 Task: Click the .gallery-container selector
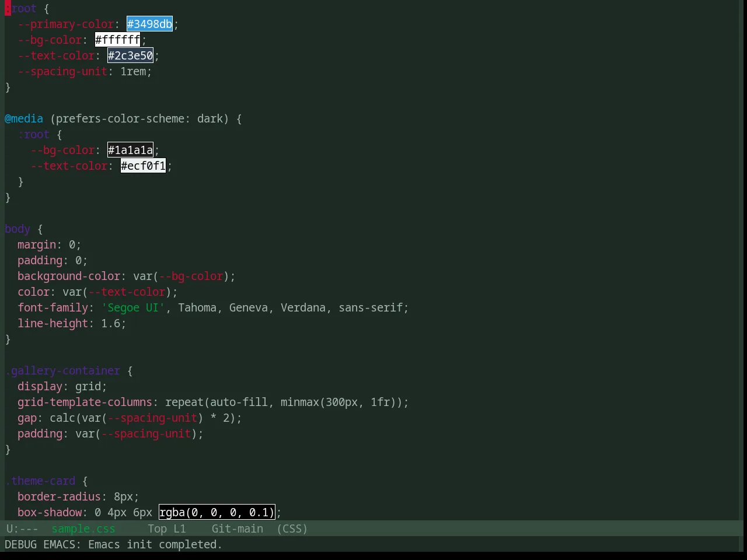click(62, 370)
